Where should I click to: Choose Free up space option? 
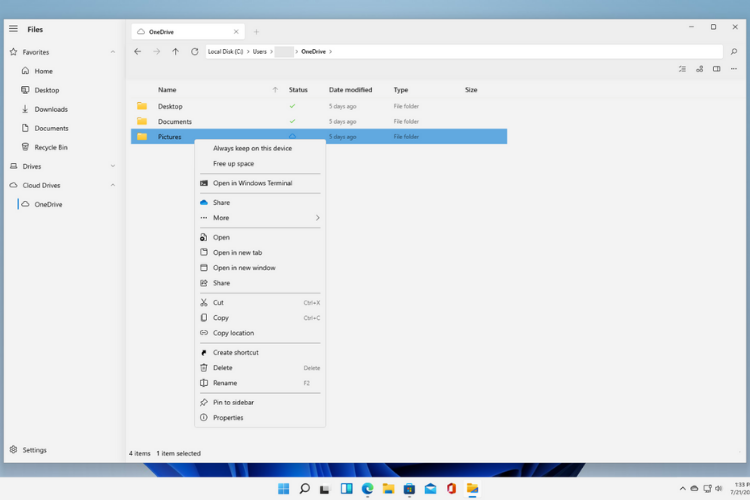coord(233,163)
